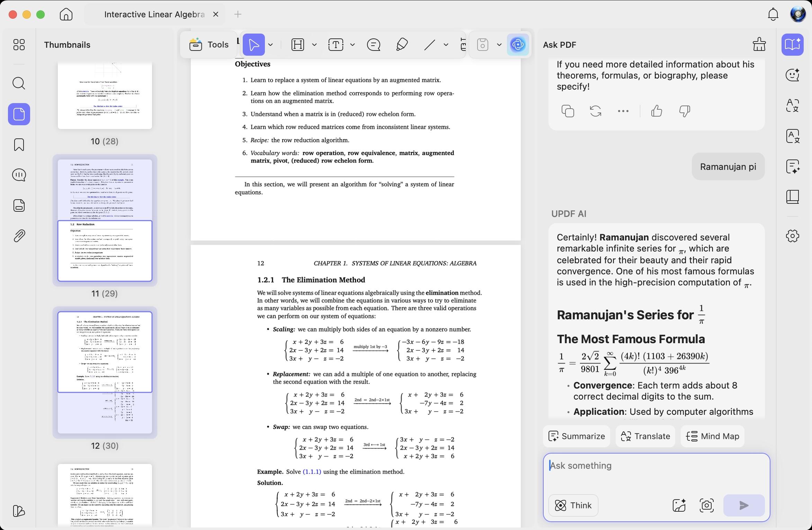Open the user profile avatar

coord(798,14)
